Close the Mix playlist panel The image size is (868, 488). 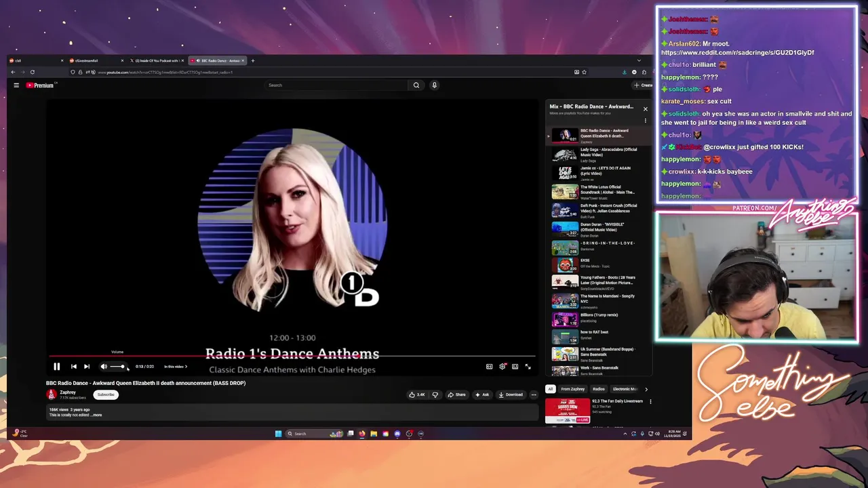646,108
